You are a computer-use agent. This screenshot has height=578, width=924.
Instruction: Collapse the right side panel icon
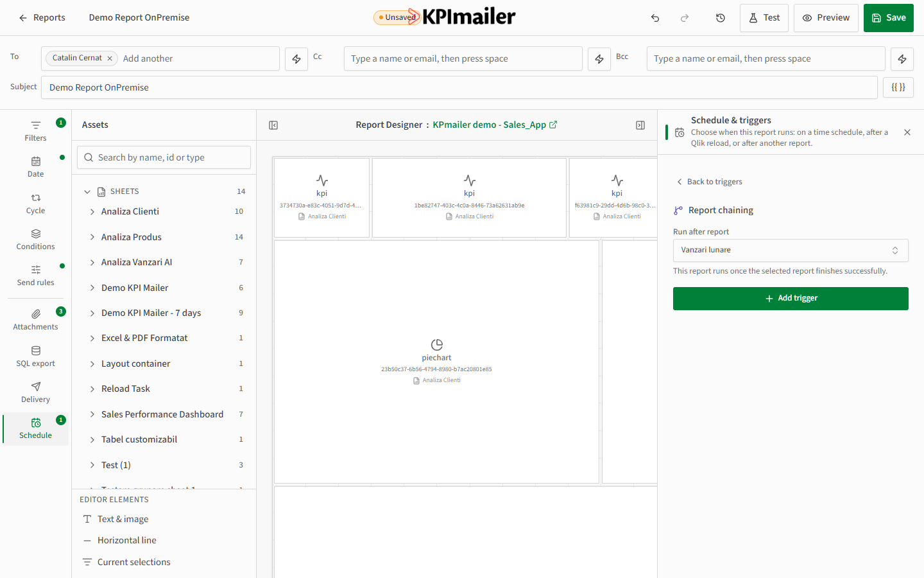[x=640, y=125]
